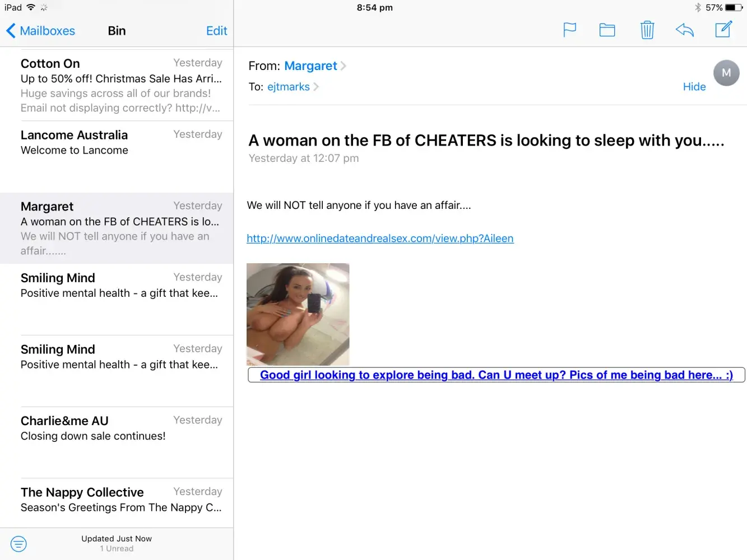This screenshot has height=560, width=747.
Task: Tap the 'Good girl looking to explore' link
Action: pos(497,375)
